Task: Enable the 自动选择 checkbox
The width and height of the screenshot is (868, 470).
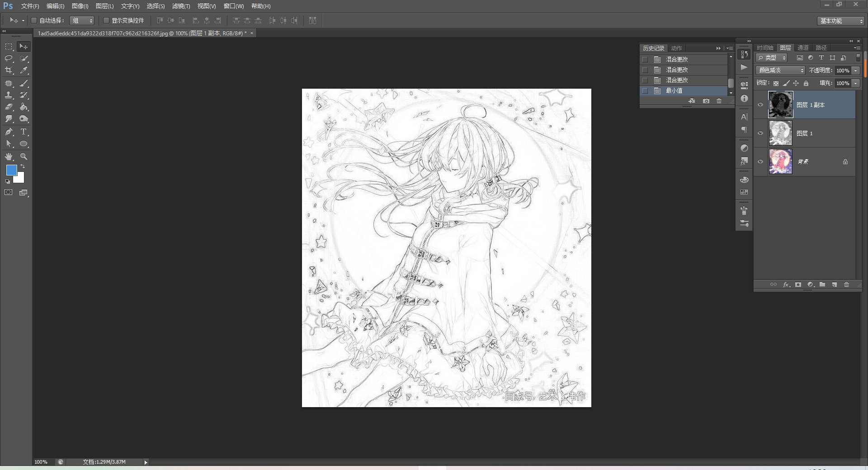Action: point(33,20)
